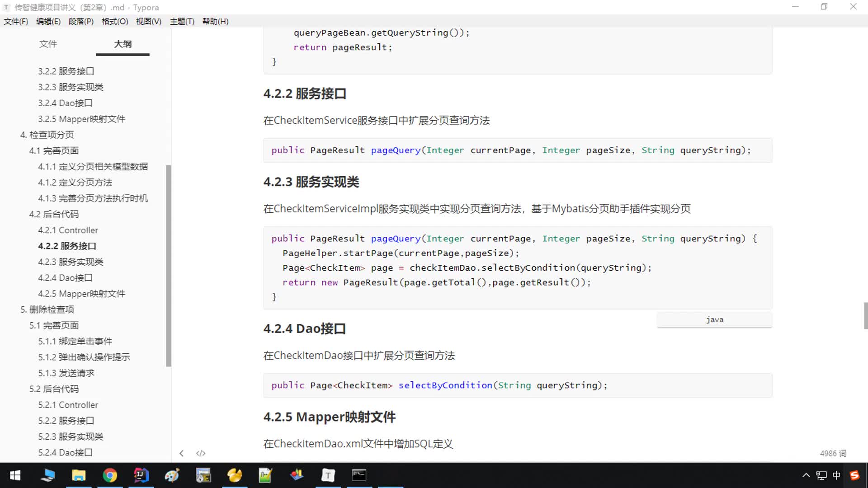Open yellow Navicat icon in the taskbar
Viewport: 868px width, 488px height.
click(x=235, y=475)
